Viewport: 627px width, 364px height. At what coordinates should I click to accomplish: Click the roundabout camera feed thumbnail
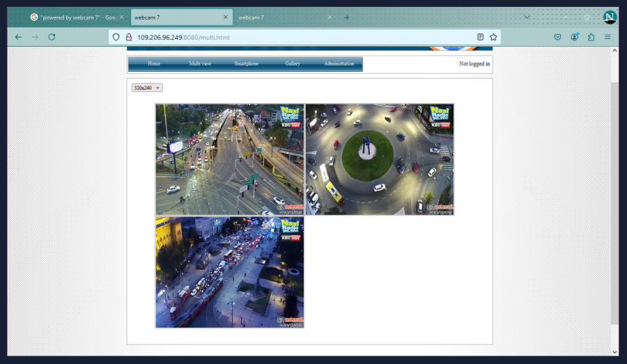(x=380, y=159)
